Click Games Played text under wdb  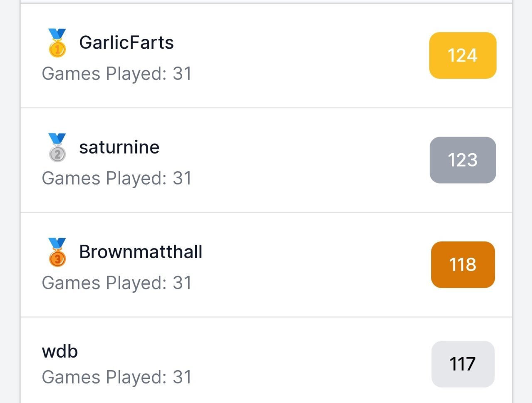116,377
